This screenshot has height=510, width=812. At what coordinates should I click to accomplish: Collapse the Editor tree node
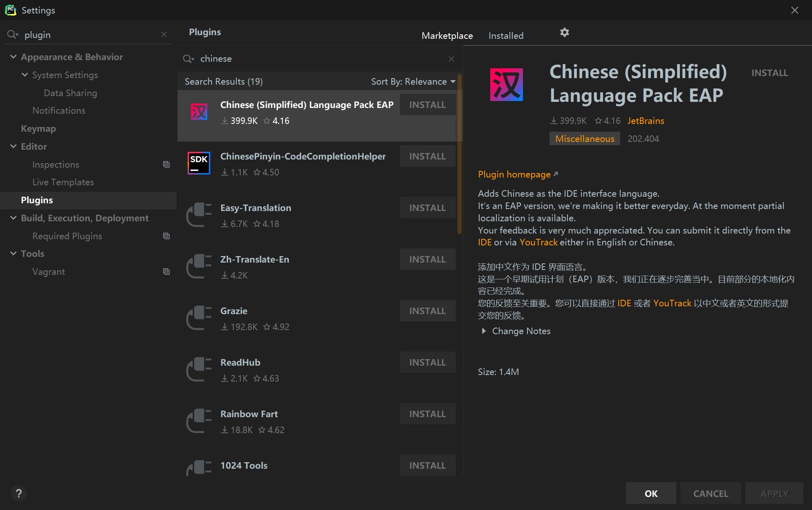coord(13,146)
